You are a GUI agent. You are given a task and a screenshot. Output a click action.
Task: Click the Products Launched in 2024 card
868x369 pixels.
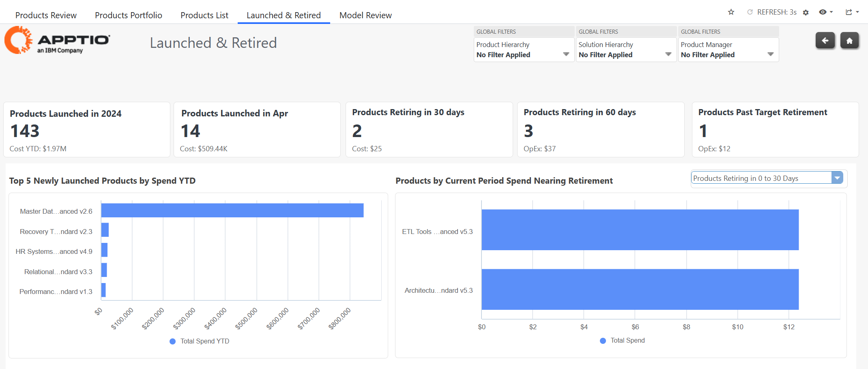point(86,130)
